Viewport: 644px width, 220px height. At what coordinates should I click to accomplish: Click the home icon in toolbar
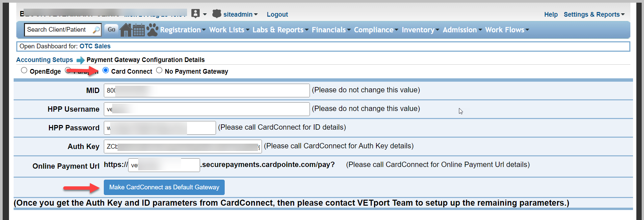(x=126, y=30)
